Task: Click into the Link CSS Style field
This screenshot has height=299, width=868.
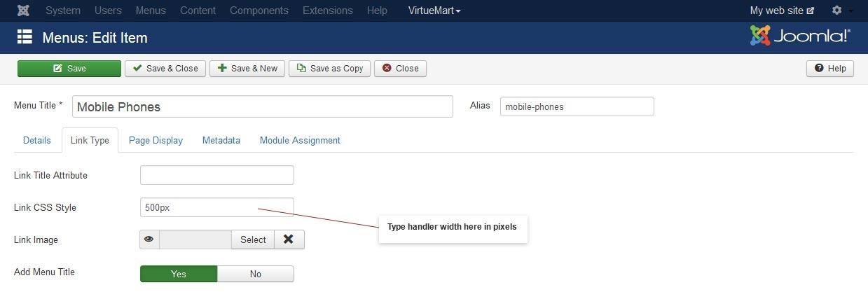Action: pyautogui.click(x=217, y=207)
